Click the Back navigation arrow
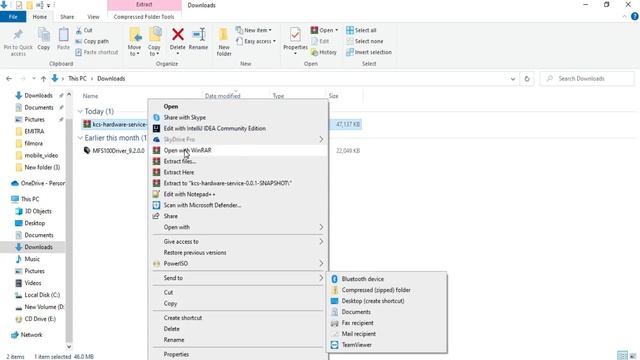Image resolution: width=640 pixels, height=360 pixels. (x=9, y=79)
